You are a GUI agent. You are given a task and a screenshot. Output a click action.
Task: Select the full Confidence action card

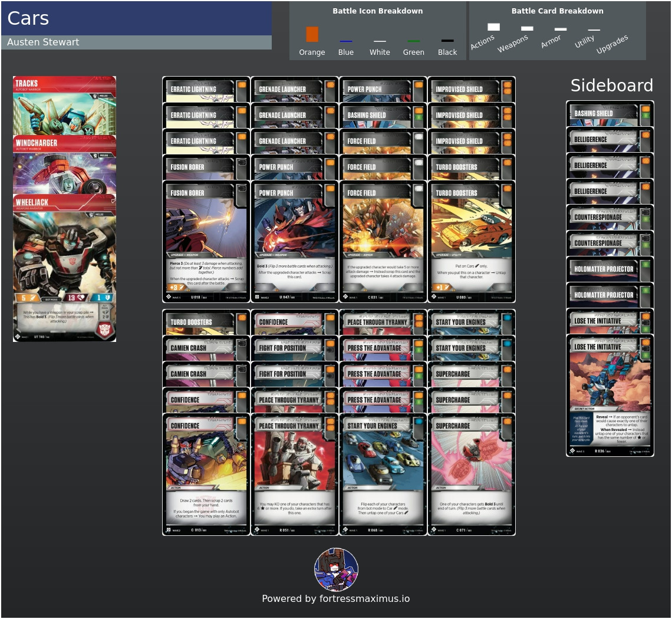(x=206, y=475)
